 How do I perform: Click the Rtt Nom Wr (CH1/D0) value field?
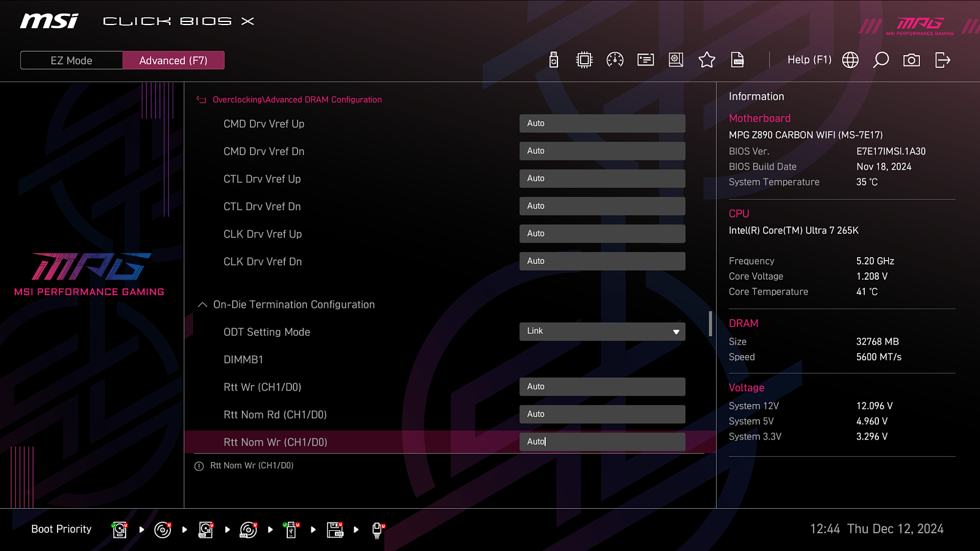602,442
